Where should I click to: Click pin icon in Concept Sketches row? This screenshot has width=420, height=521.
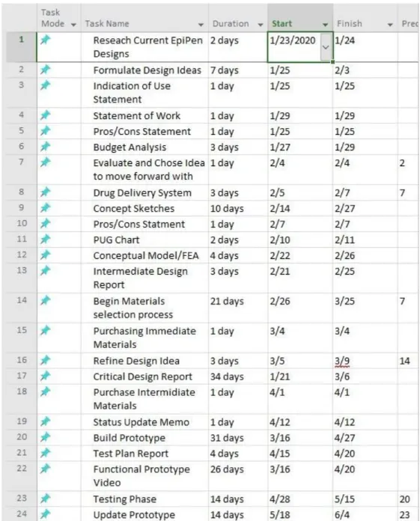[x=45, y=207]
